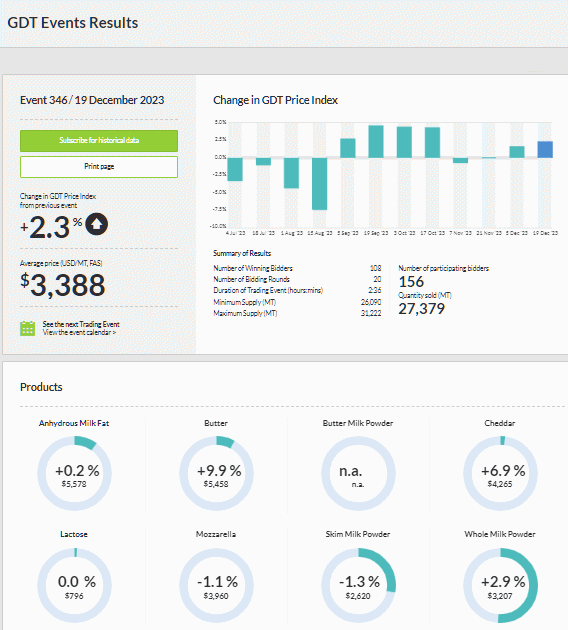The height and width of the screenshot is (630, 568).
Task: Open the Cheddar +6.9% product circle
Action: tap(500, 474)
